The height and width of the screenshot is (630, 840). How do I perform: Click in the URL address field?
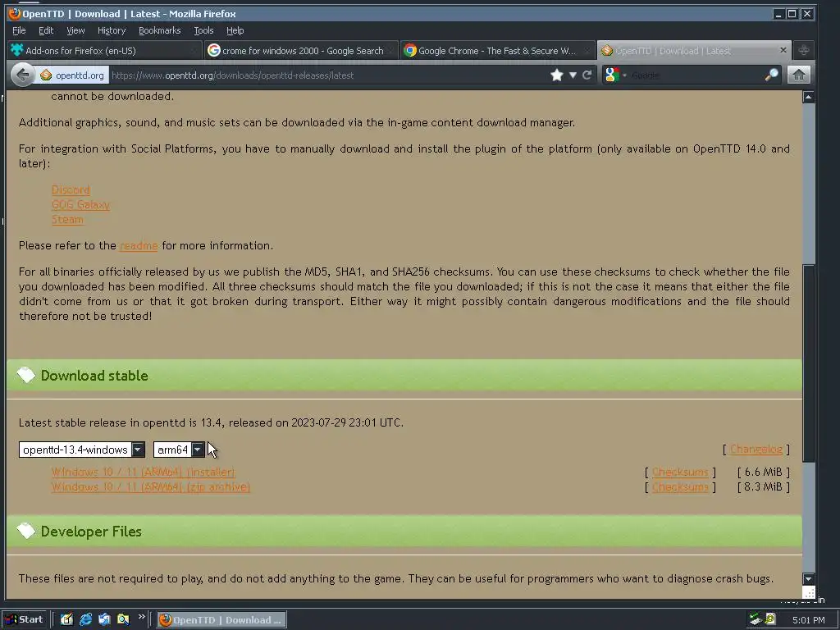326,75
